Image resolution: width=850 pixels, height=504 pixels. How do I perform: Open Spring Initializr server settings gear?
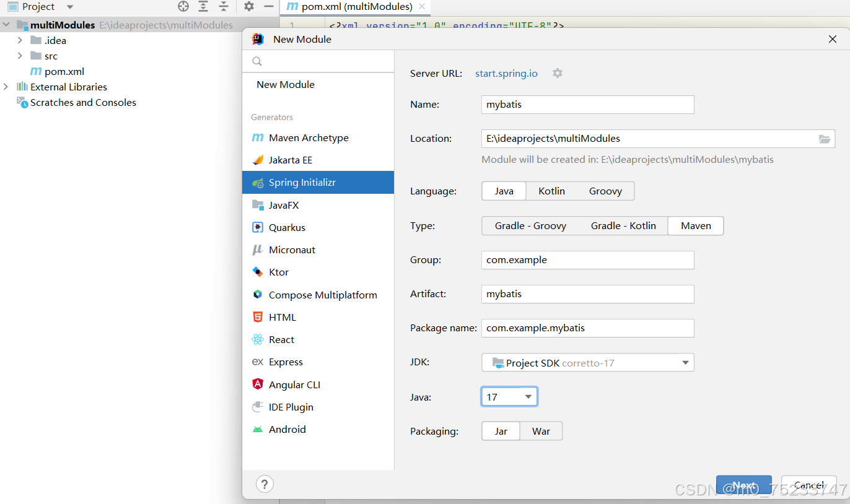point(557,73)
